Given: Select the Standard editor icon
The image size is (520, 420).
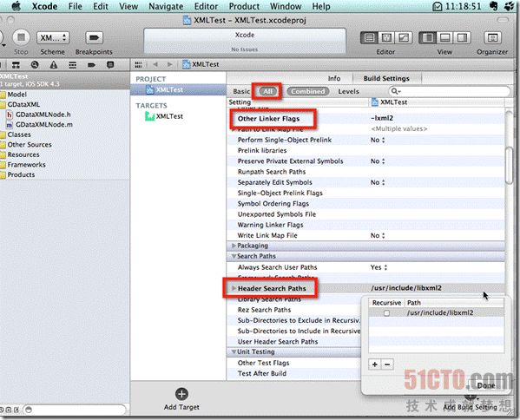Looking at the screenshot, I should tap(369, 38).
